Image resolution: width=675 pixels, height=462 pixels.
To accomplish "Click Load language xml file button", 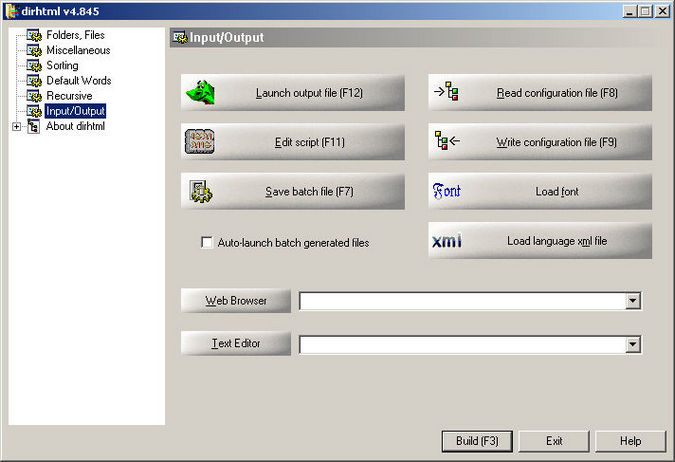I will click(x=540, y=241).
